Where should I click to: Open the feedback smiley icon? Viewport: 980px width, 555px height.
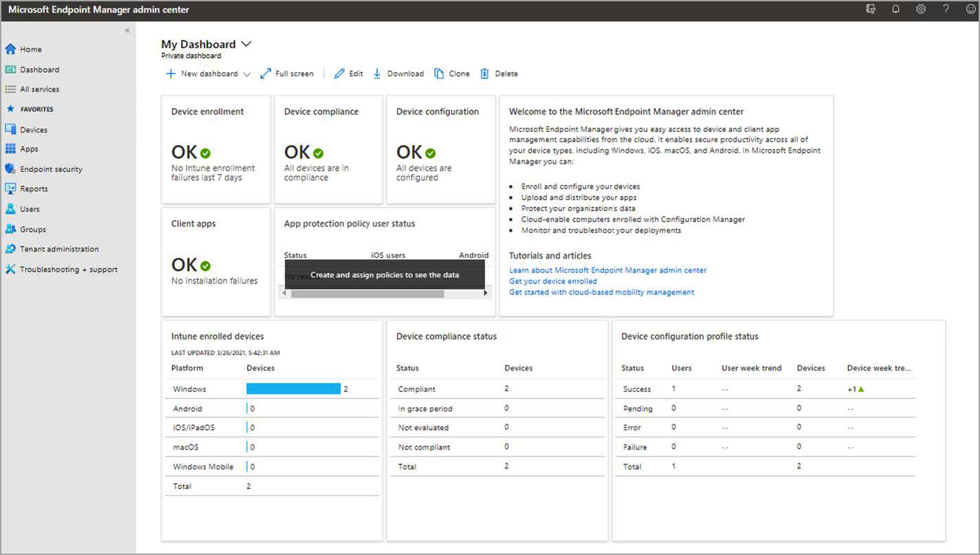point(971,10)
